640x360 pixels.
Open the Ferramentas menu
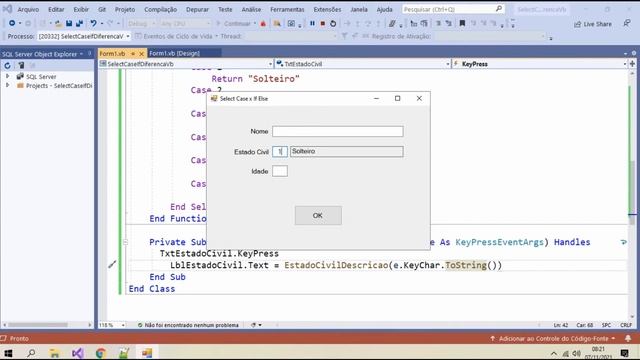287,9
